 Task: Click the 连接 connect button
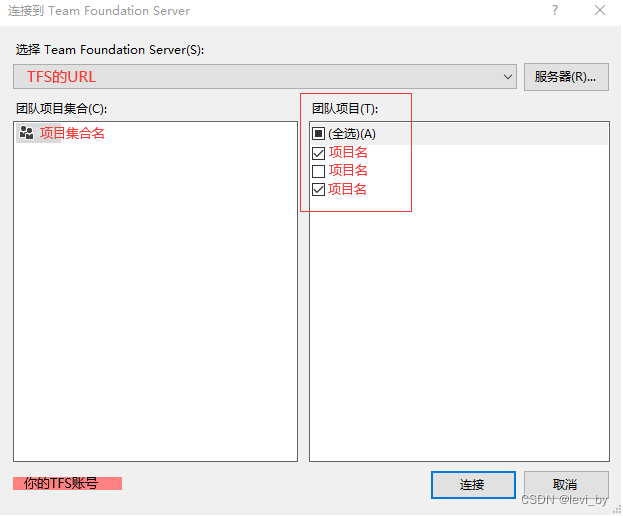(x=473, y=485)
